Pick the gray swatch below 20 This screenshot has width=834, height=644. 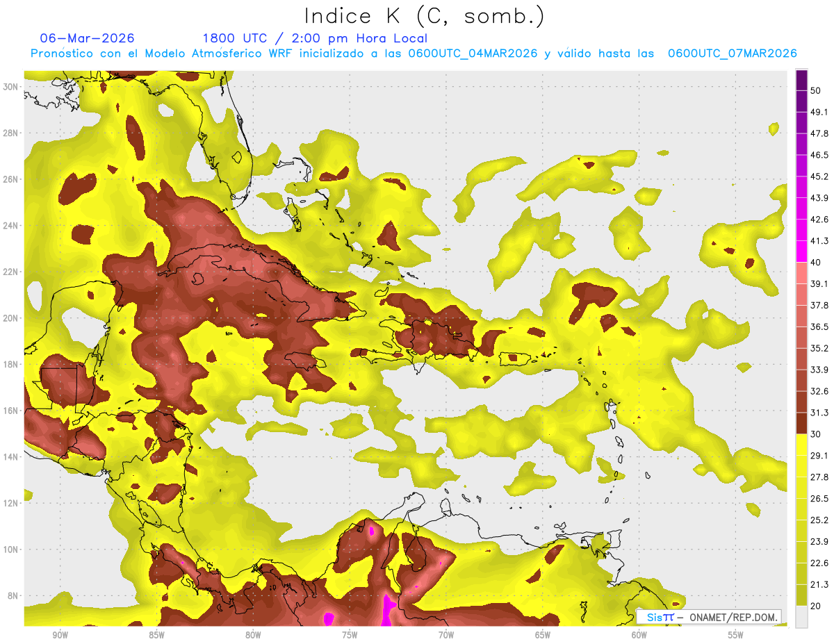(802, 617)
